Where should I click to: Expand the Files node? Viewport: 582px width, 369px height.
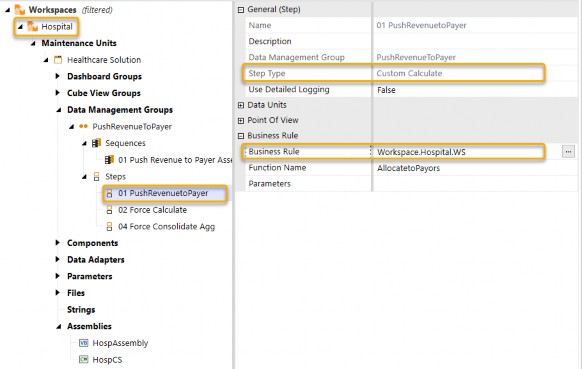click(x=58, y=293)
